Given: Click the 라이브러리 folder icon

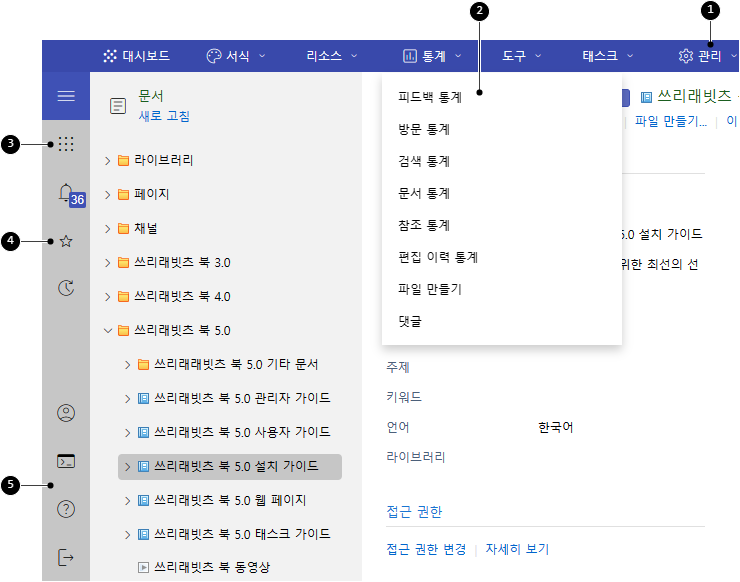Looking at the screenshot, I should [123, 160].
